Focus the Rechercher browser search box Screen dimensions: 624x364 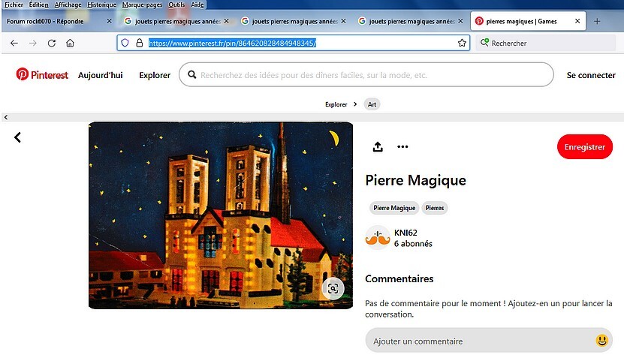tap(545, 43)
